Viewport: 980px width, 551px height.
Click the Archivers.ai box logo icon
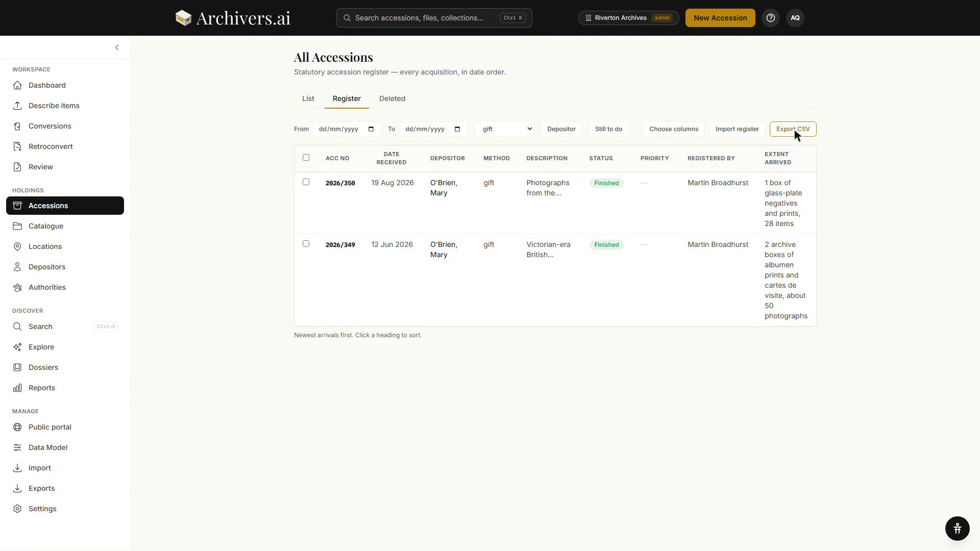pyautogui.click(x=183, y=18)
